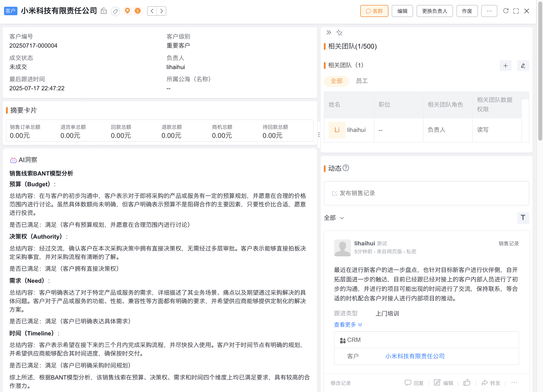Click 更换负责人 button

[x=435, y=11]
